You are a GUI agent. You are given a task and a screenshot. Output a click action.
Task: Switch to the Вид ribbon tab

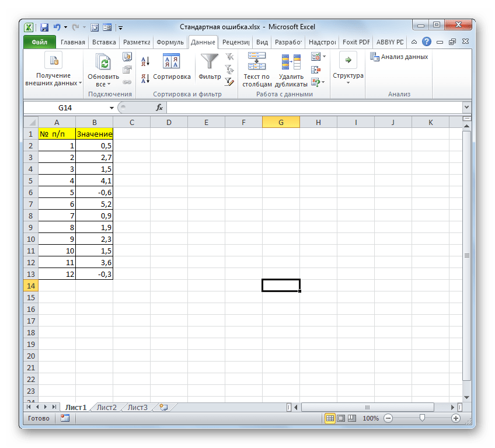click(262, 42)
